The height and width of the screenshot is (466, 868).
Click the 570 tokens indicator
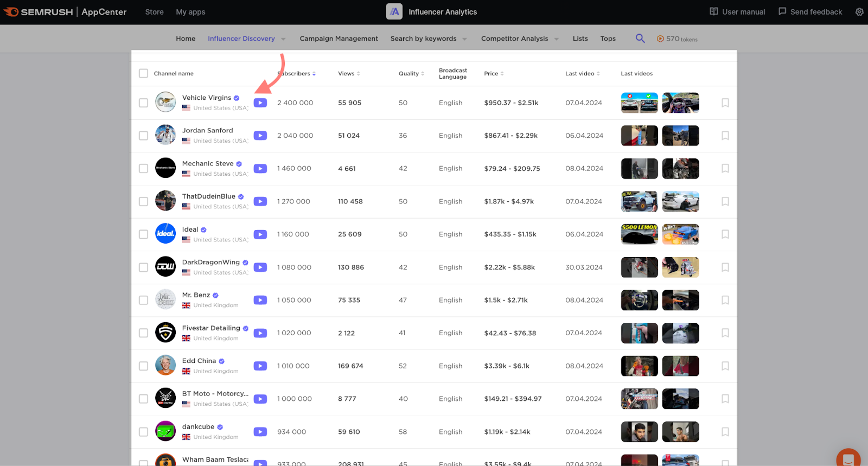(x=677, y=39)
